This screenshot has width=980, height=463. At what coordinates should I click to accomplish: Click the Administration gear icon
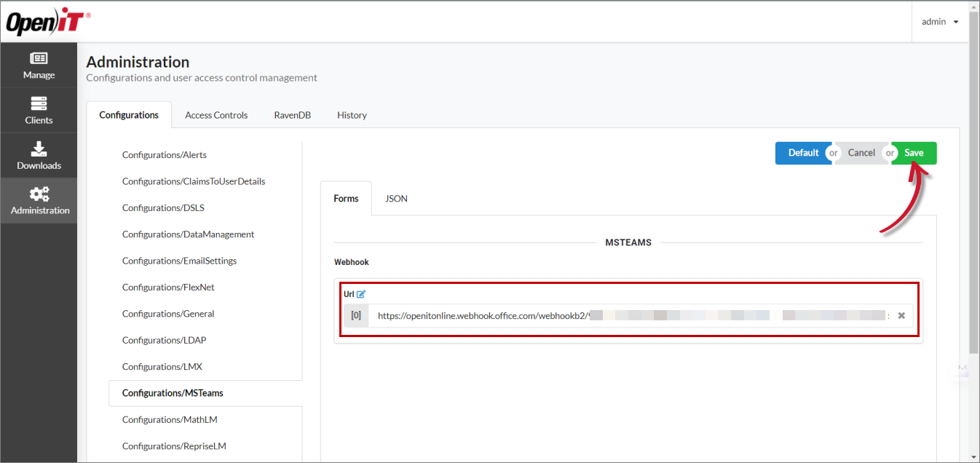coord(38,199)
